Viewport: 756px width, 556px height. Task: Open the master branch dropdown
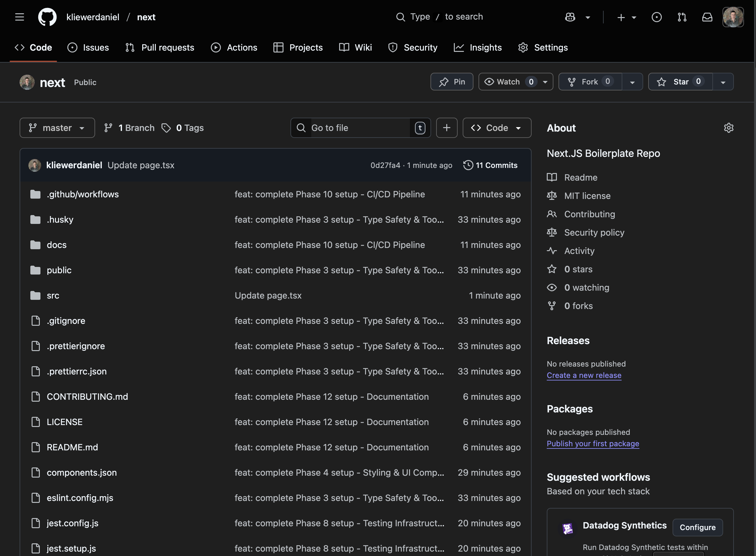[57, 128]
